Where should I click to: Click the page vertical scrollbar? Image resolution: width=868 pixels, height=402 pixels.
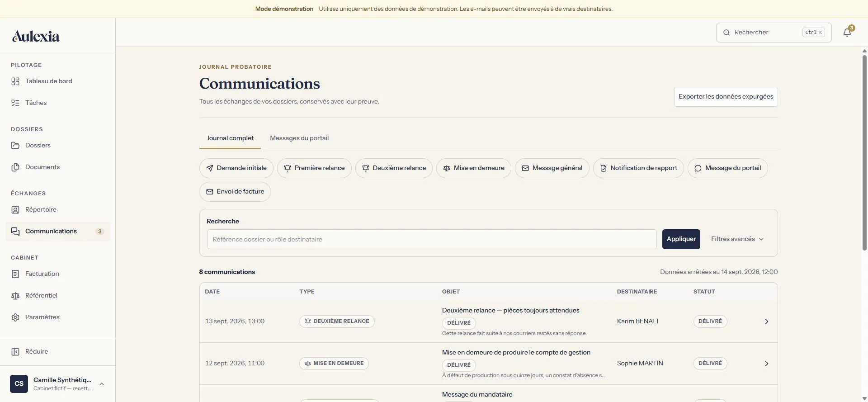[864, 154]
